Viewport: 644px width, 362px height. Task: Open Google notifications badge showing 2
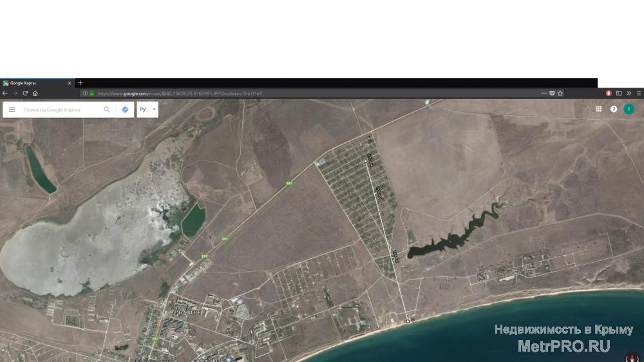pyautogui.click(x=614, y=109)
